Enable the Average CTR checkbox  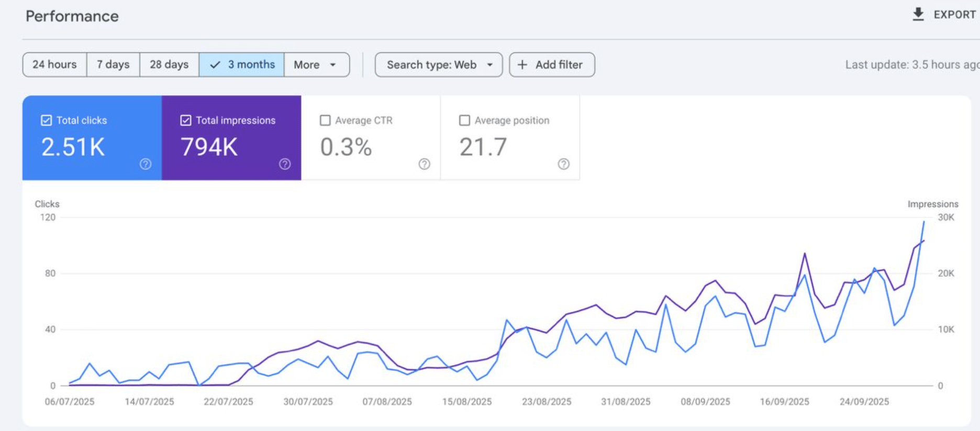click(x=325, y=120)
